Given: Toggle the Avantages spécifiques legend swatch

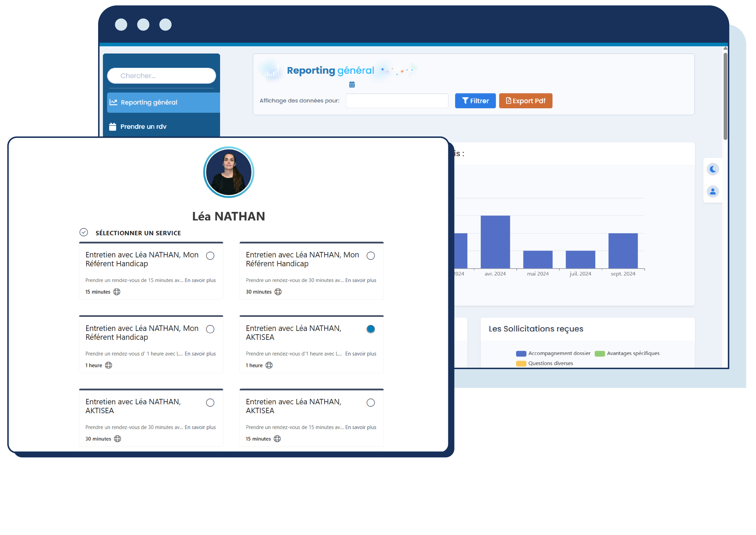Looking at the screenshot, I should (600, 354).
